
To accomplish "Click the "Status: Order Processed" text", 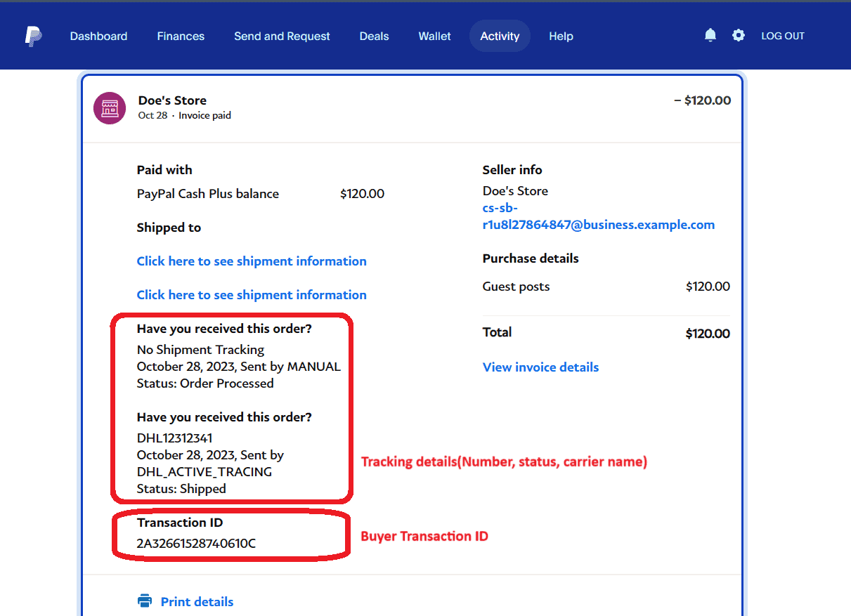I will point(205,384).
